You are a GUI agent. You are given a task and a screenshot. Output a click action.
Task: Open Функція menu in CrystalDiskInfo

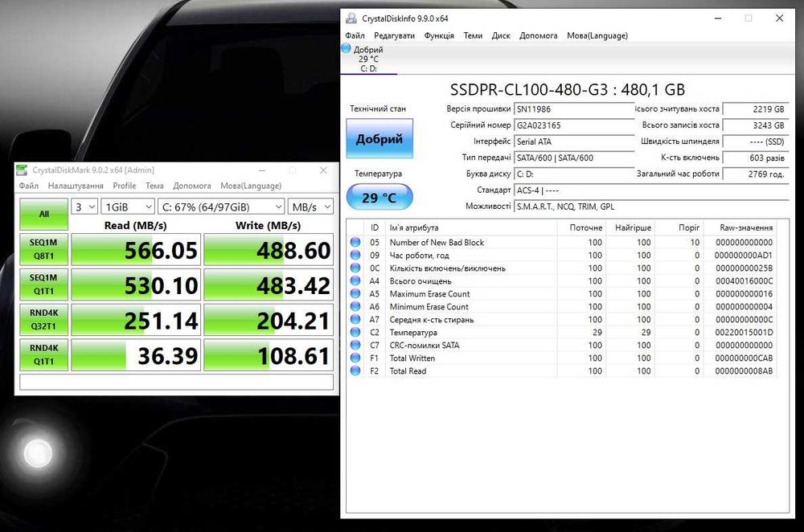pyautogui.click(x=439, y=35)
